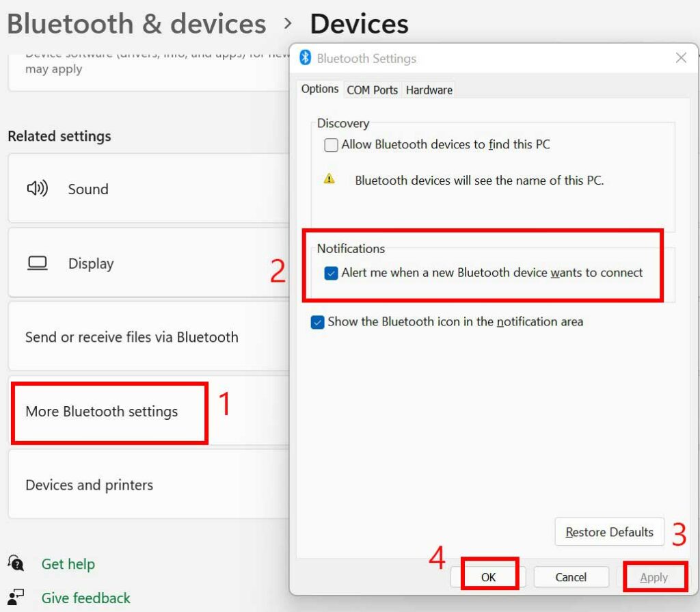Click the Sound speaker icon
The height and width of the screenshot is (612, 700).
point(37,189)
